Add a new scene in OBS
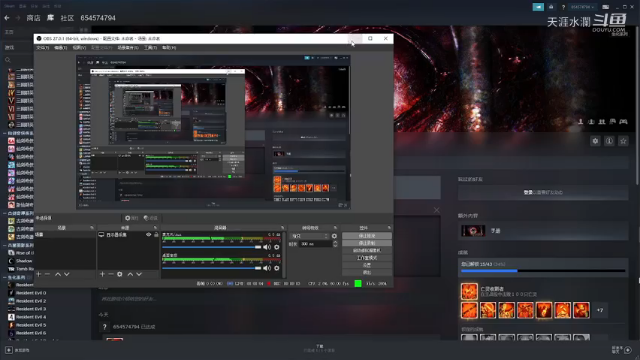Screen dimensions: 640x360 pyautogui.click(x=38, y=274)
